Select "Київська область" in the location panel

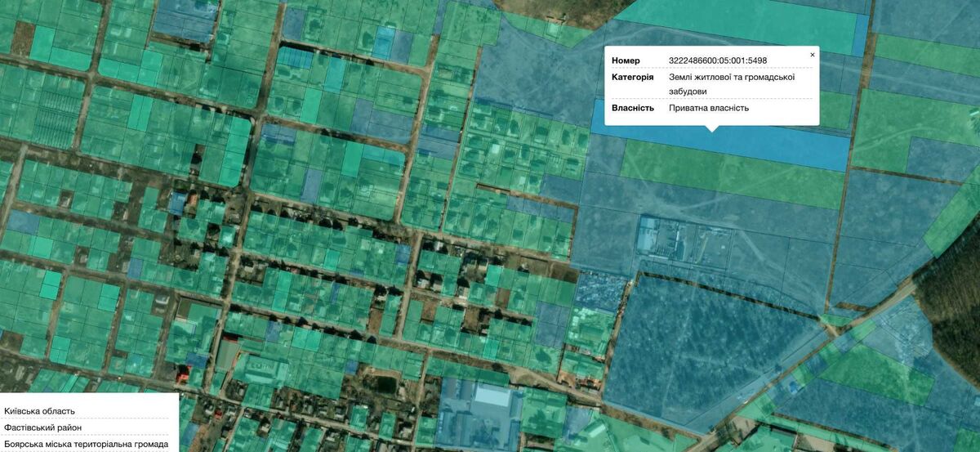39,411
